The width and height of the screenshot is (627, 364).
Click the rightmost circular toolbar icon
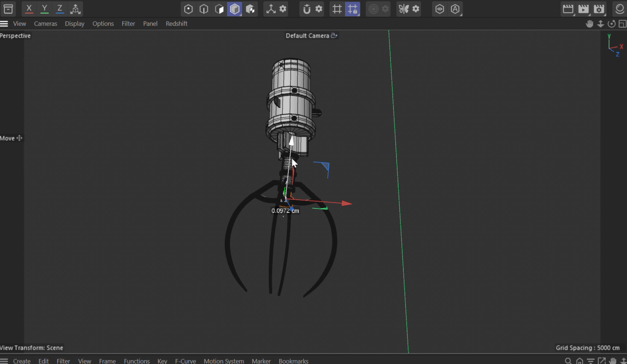point(620,9)
